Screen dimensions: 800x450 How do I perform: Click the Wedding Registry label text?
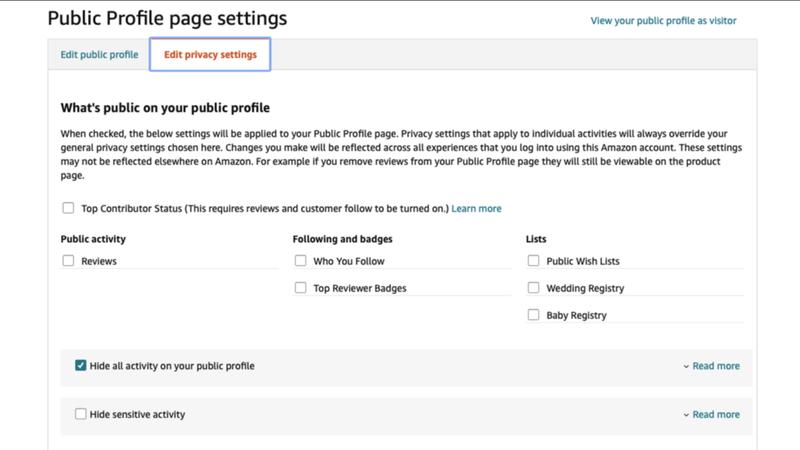[585, 288]
